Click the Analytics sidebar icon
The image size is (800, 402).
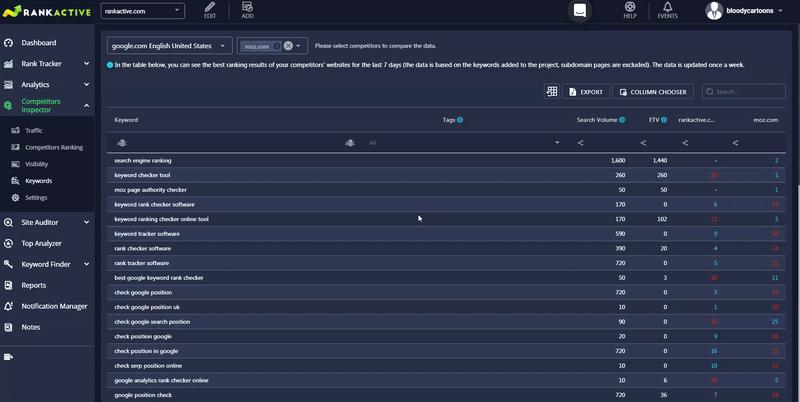point(8,85)
